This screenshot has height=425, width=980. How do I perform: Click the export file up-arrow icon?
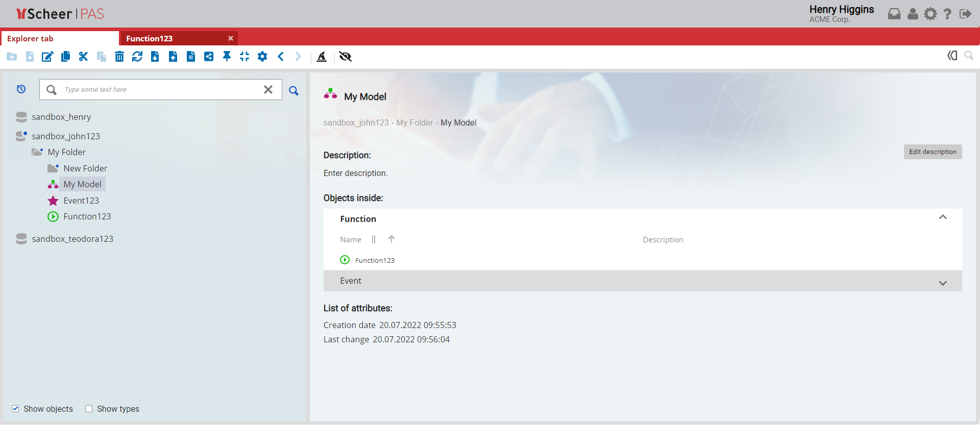click(173, 57)
